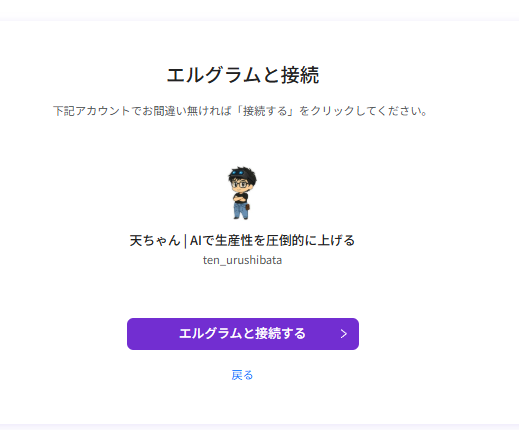The height and width of the screenshot is (430, 519).
Task: Click the エルグラムと接続する button
Action: 243,334
